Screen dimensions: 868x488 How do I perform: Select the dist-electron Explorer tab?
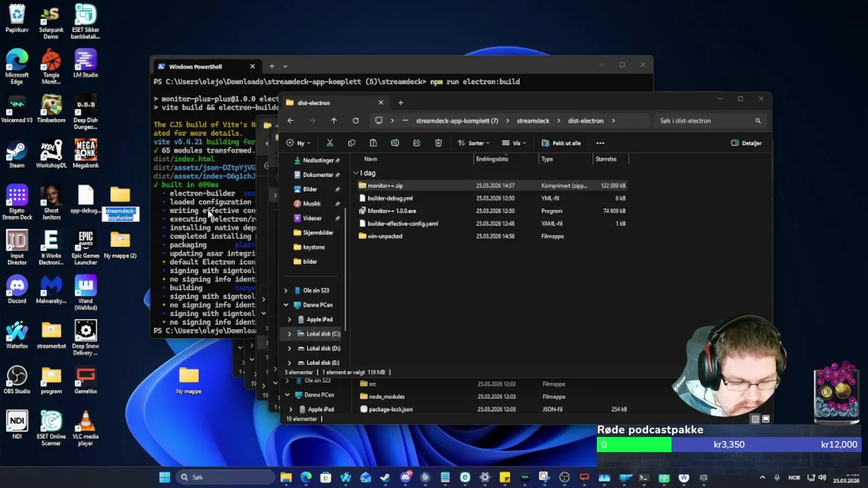(x=334, y=103)
